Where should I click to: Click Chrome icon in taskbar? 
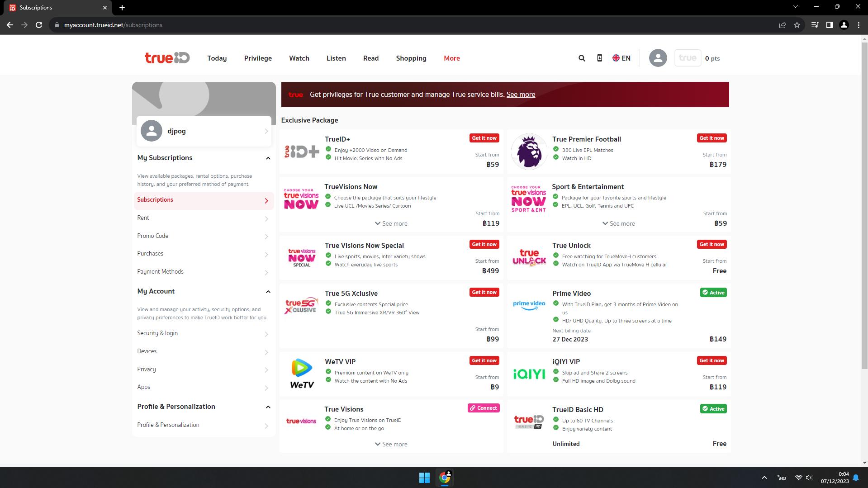coord(445,478)
